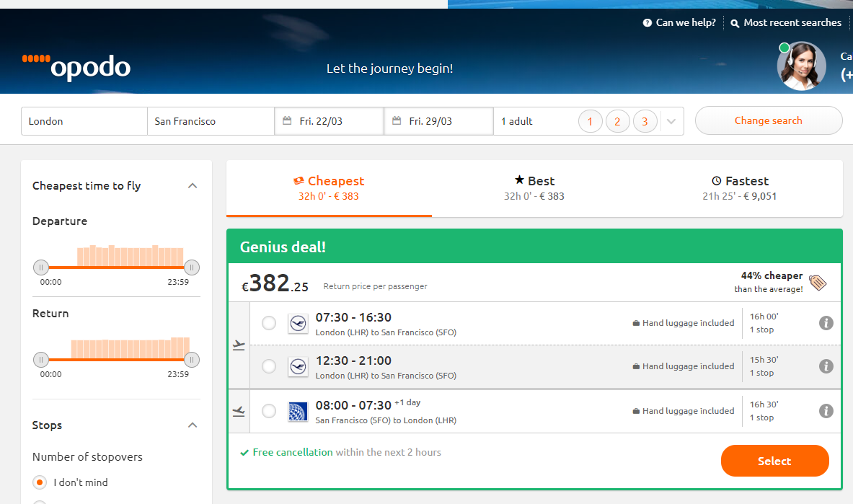Viewport: 853px width, 504px height.
Task: Open the passenger count dropdown arrow
Action: tap(671, 121)
